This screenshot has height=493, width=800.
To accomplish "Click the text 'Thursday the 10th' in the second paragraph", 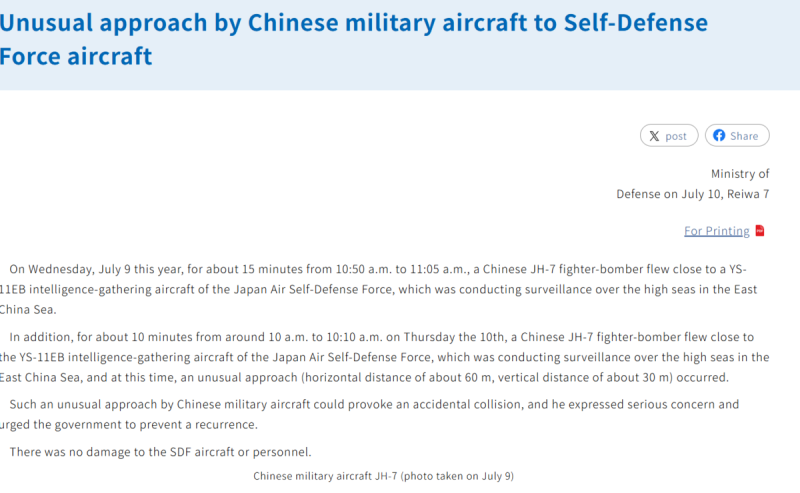I will pos(454,337).
